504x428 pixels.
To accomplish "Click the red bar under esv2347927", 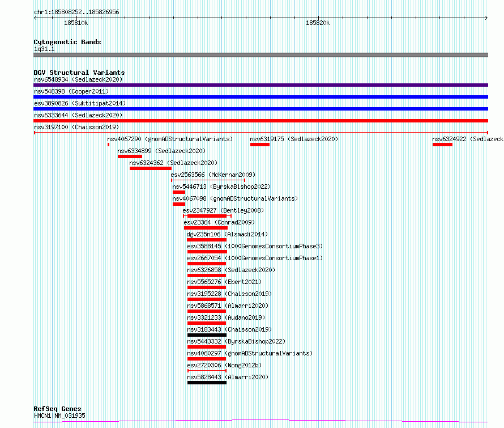I will (x=207, y=216).
